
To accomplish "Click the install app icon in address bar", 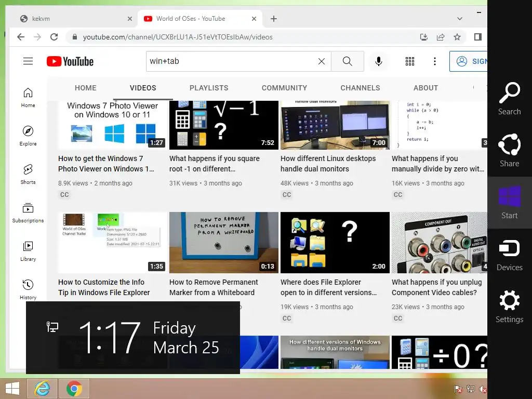I will 424,37.
